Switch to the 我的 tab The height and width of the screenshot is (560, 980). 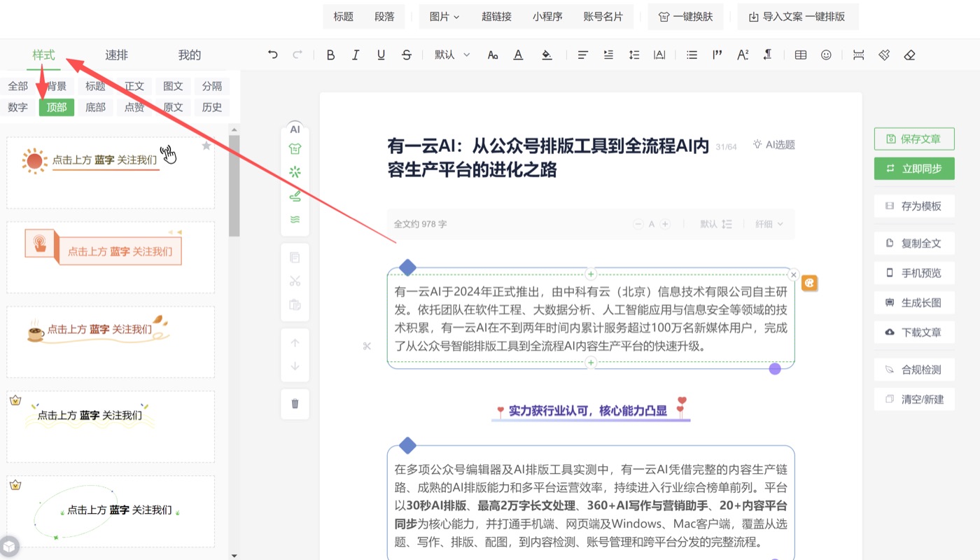190,55
